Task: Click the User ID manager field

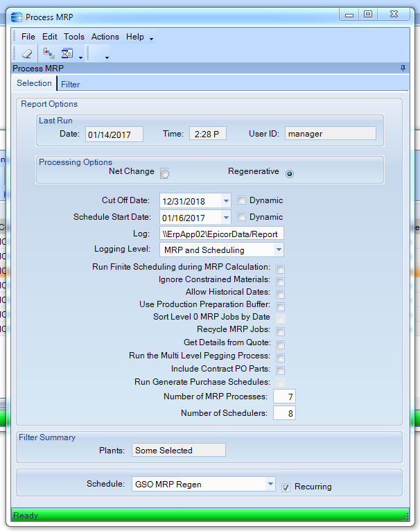Action: point(330,133)
